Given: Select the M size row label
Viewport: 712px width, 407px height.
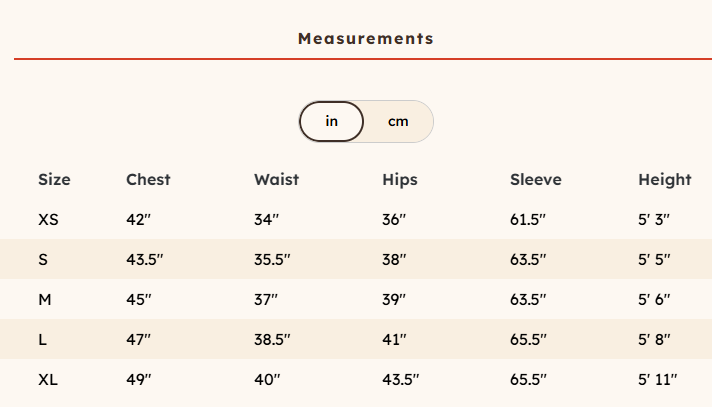Looking at the screenshot, I should click(x=44, y=300).
